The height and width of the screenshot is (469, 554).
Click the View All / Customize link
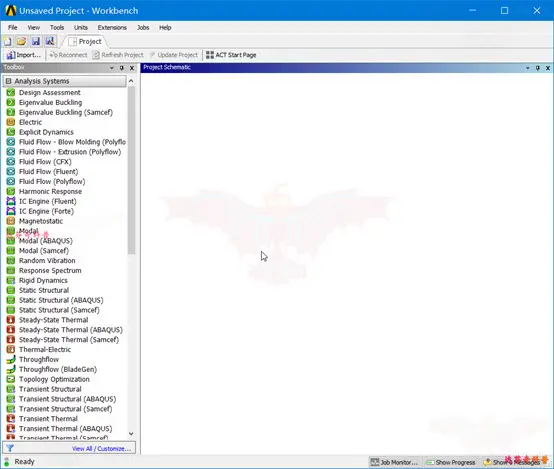101,449
